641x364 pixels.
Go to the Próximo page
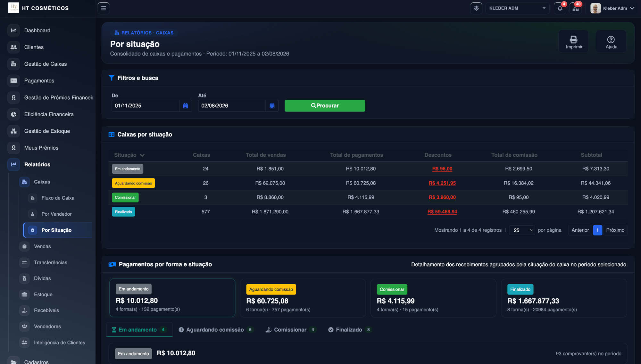click(615, 230)
